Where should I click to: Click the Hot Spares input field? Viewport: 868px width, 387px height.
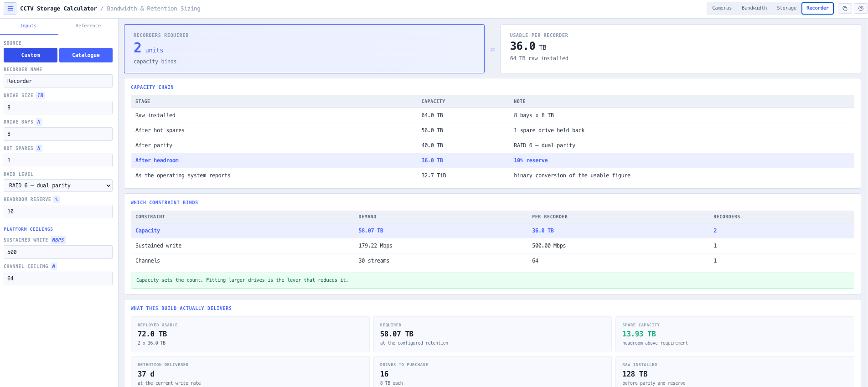point(58,160)
